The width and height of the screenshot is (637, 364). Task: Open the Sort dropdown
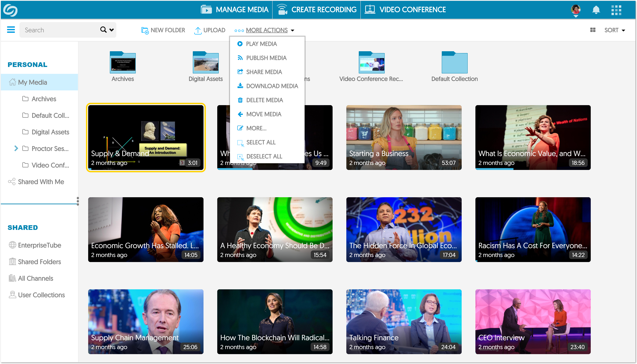[615, 30]
